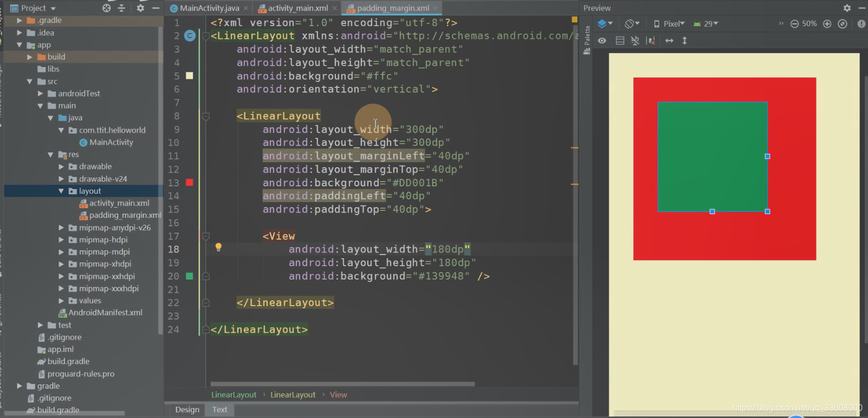Click the autoconnect list icon in preview toolbar

pos(620,40)
